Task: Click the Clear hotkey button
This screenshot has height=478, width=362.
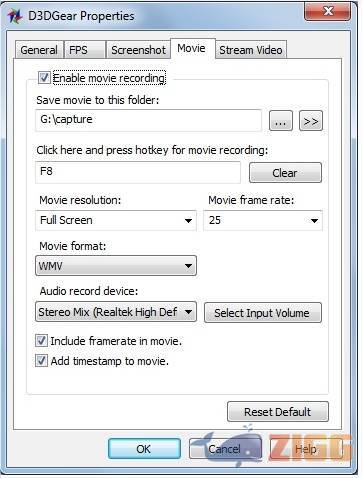Action: pyautogui.click(x=285, y=173)
